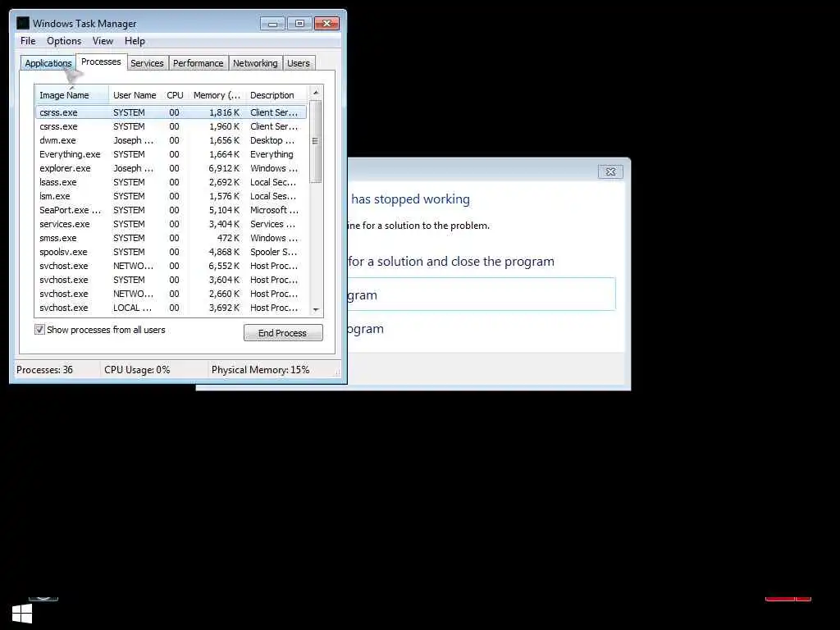Sort by Memory column header

click(217, 95)
